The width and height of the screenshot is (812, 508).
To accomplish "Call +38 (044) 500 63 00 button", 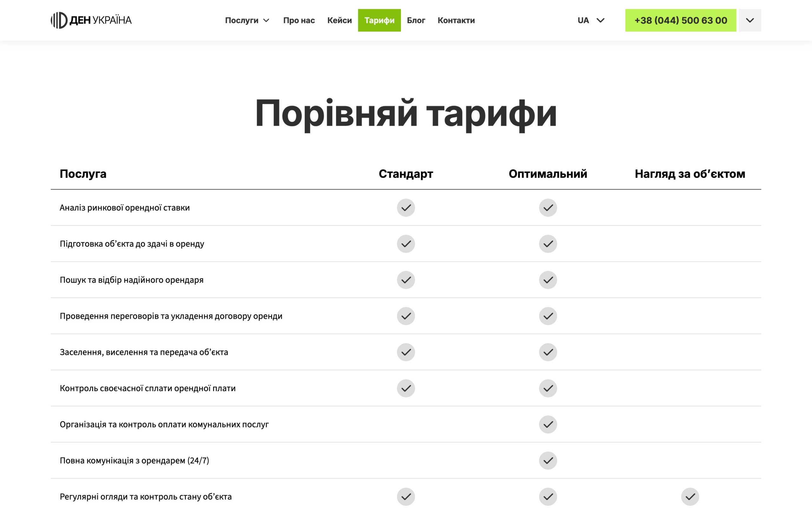I will point(680,20).
